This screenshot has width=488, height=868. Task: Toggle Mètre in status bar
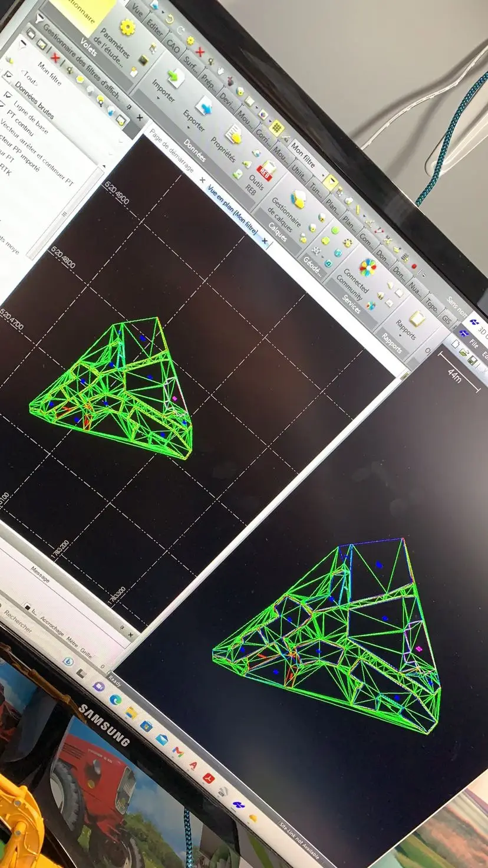[x=72, y=643]
